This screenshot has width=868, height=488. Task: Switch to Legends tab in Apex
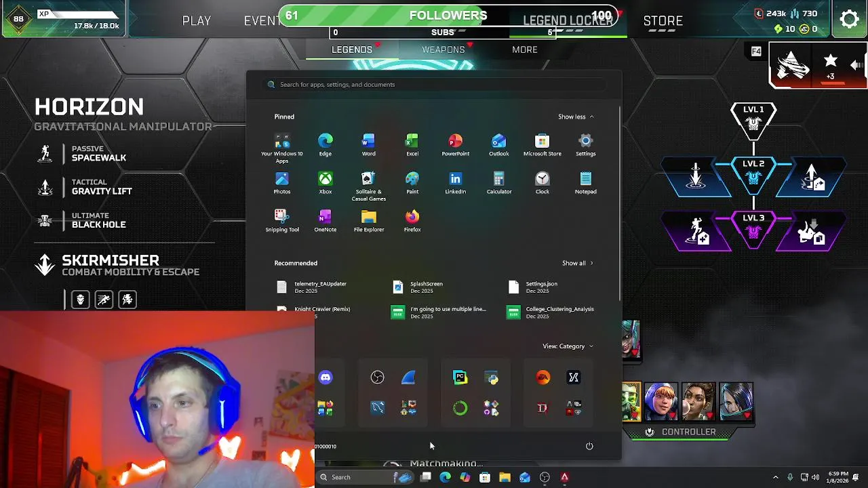352,49
